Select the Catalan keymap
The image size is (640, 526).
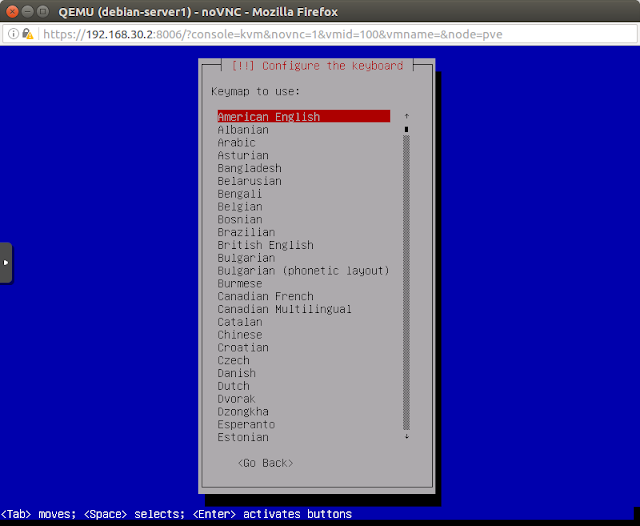pyautogui.click(x=240, y=322)
